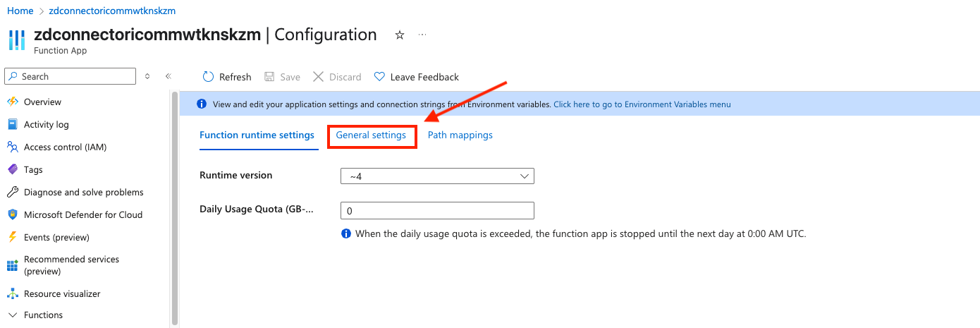The image size is (980, 328).
Task: Click the Discard X icon
Action: (x=318, y=77)
